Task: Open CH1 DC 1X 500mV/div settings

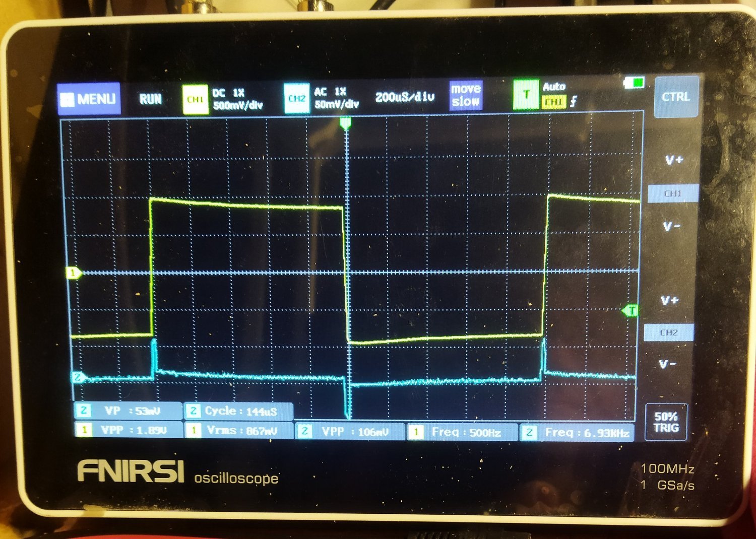Action: click(x=237, y=99)
